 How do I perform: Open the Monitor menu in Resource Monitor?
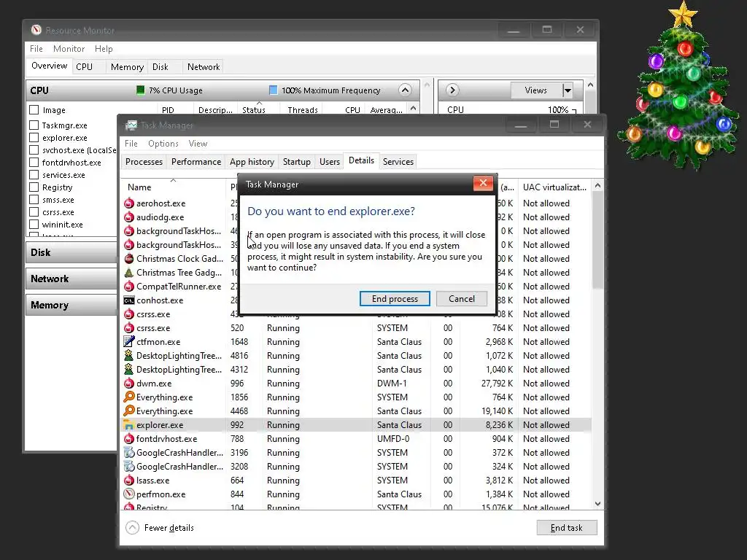click(x=69, y=49)
